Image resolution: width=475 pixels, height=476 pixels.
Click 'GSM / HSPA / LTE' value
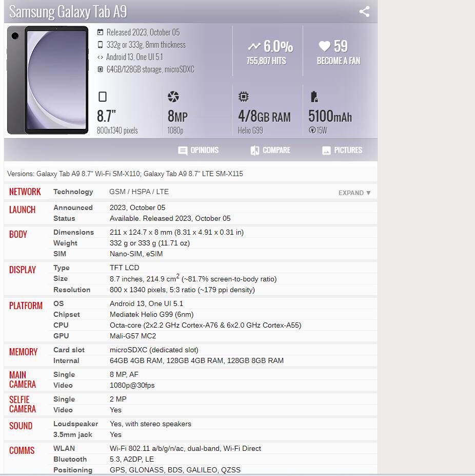pyautogui.click(x=139, y=192)
